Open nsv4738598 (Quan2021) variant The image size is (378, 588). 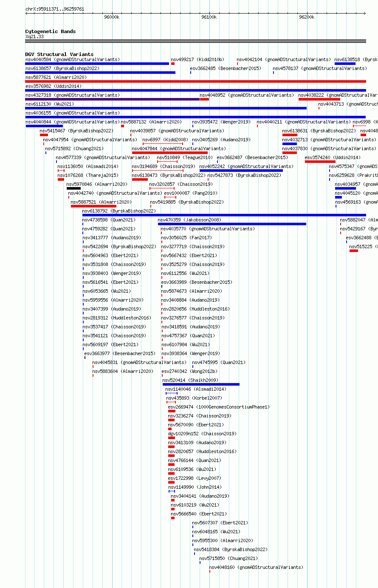(109, 220)
